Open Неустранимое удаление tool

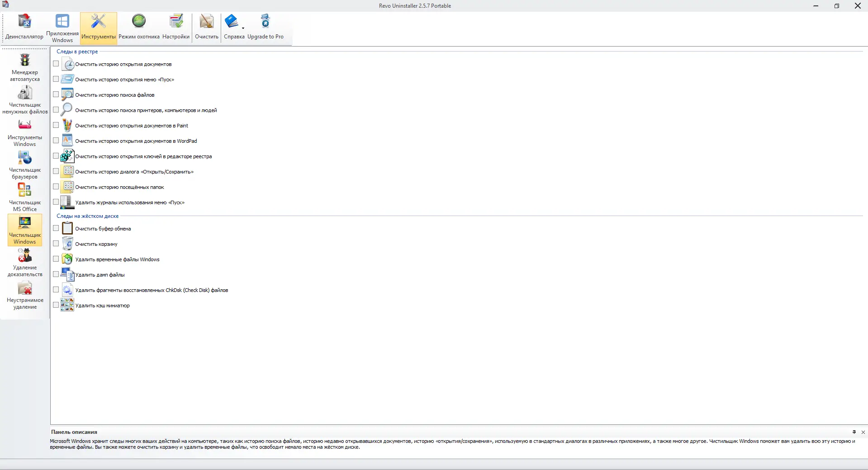point(25,296)
